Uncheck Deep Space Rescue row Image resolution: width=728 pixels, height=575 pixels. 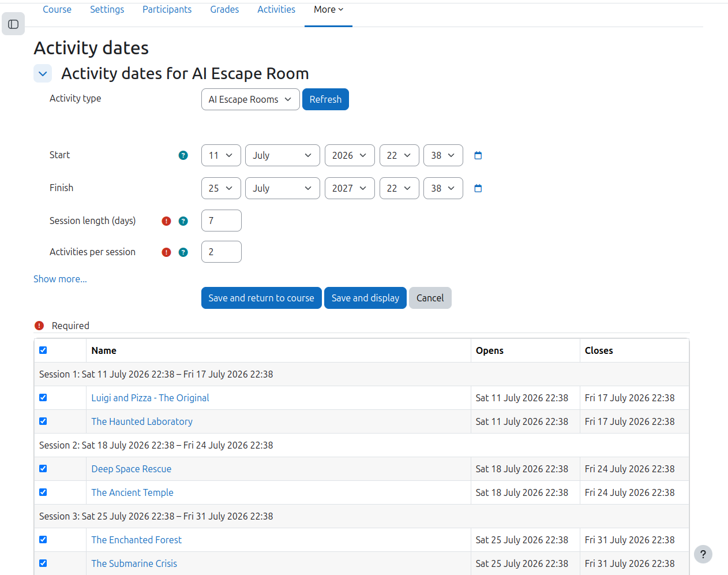click(43, 469)
